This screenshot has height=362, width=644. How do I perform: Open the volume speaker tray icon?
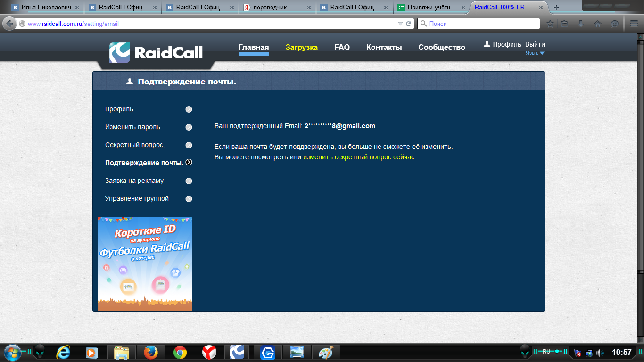pyautogui.click(x=600, y=353)
